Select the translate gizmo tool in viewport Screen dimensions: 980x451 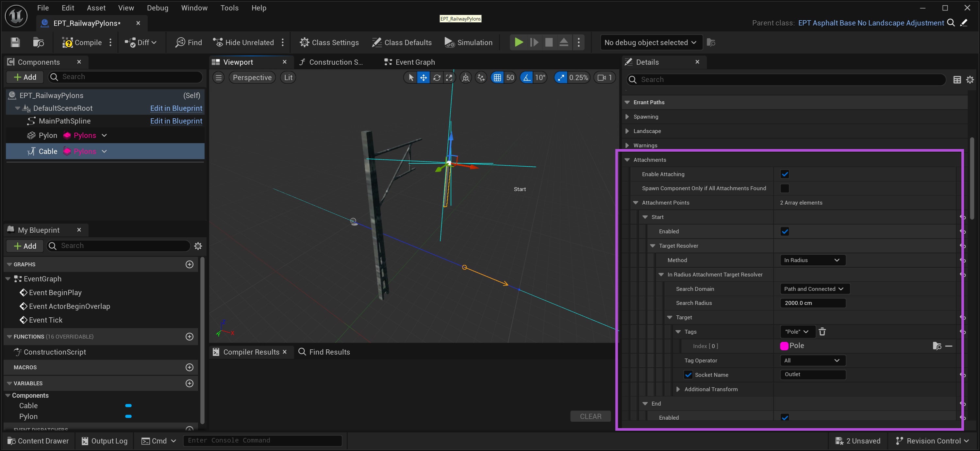click(x=423, y=78)
